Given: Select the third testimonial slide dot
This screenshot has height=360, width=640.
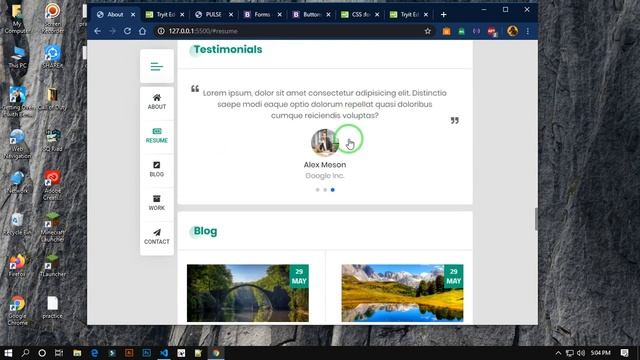Looking at the screenshot, I should (333, 190).
